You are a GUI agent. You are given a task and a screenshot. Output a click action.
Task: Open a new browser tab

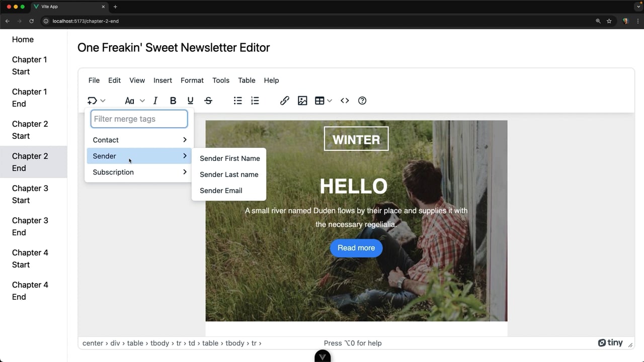[115, 7]
